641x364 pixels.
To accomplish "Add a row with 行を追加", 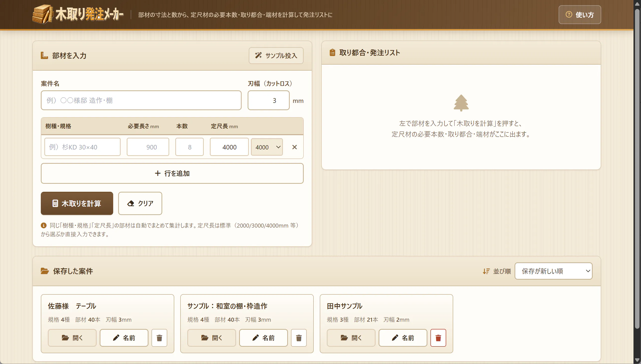I will click(172, 173).
